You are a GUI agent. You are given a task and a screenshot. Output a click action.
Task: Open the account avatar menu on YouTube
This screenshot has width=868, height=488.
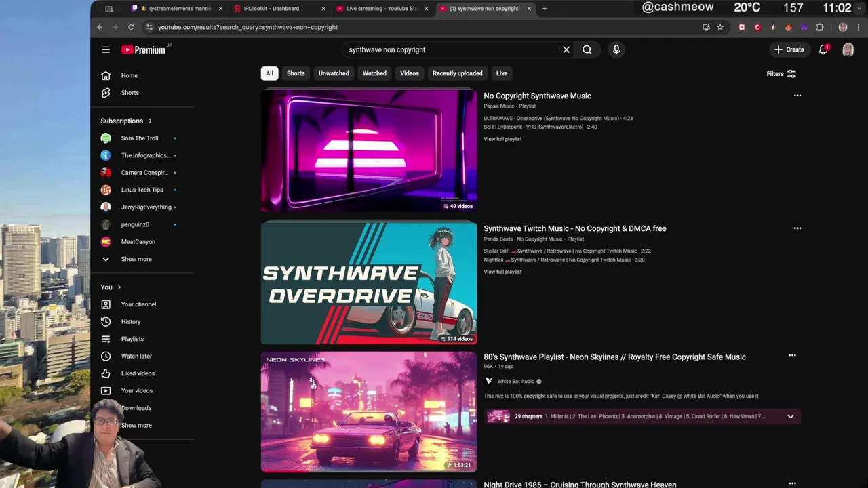pos(848,49)
